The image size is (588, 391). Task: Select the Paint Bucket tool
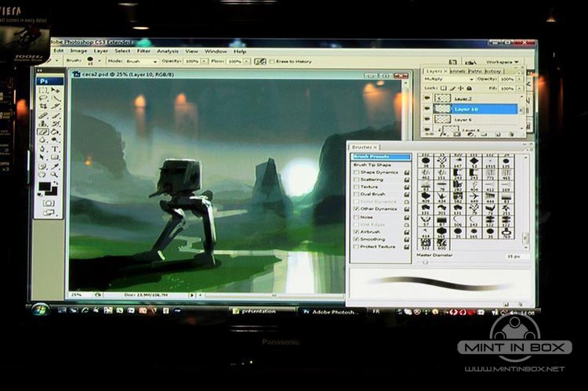[56, 132]
